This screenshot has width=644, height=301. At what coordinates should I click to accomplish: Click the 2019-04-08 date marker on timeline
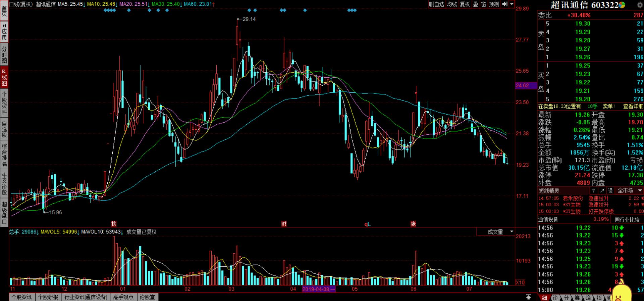click(319, 289)
